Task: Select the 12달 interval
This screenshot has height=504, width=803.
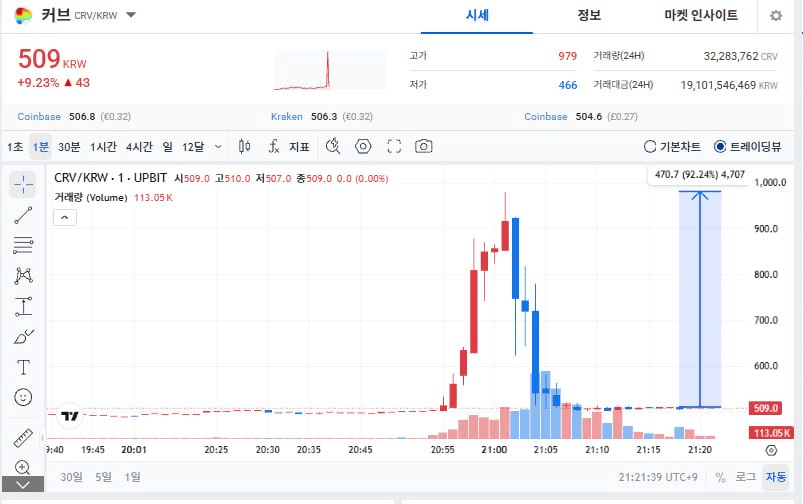Action: pyautogui.click(x=193, y=147)
